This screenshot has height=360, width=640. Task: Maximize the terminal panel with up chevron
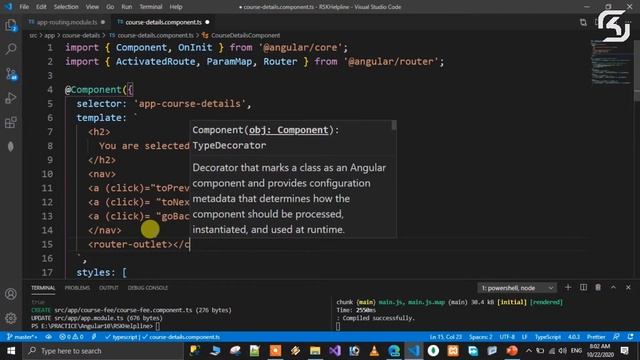coord(613,288)
